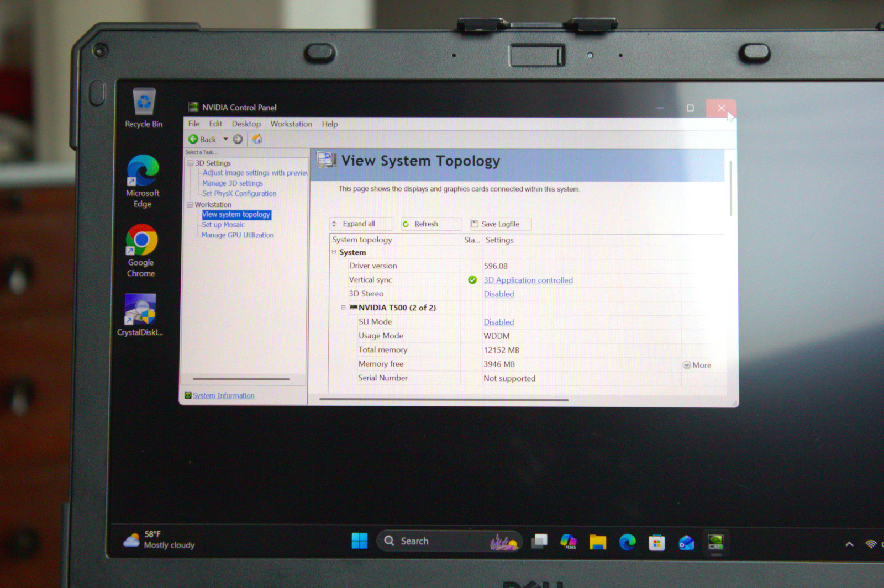Open CrystalDiskInfo desktop shortcut
Screen dimensions: 884x588
point(140,315)
